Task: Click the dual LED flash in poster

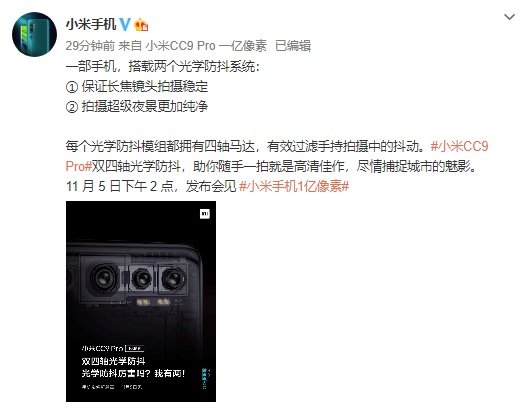Action: (153, 302)
